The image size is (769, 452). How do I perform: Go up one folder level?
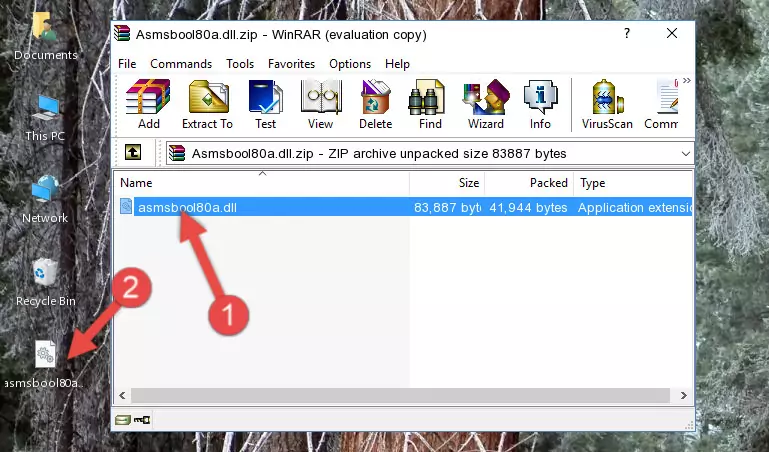point(133,152)
